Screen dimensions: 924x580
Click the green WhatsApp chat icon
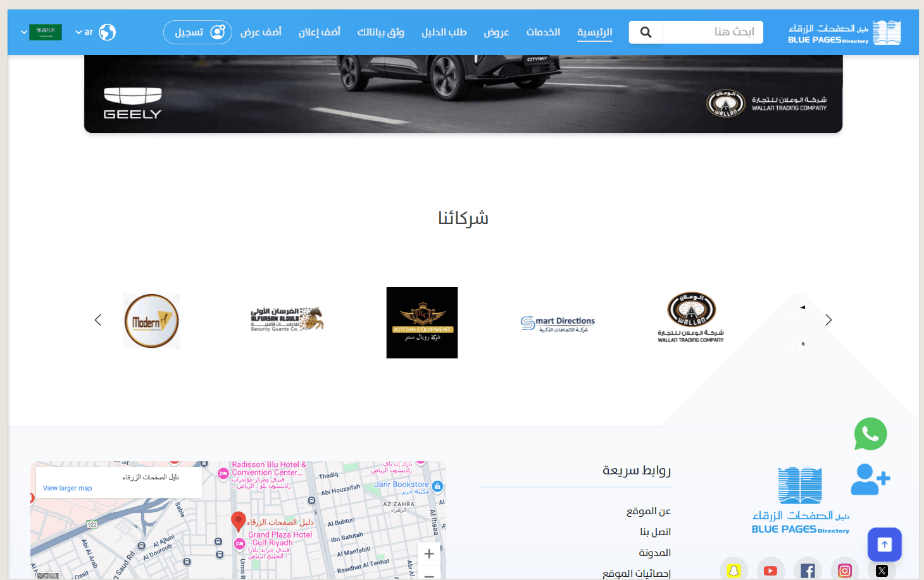[870, 434]
